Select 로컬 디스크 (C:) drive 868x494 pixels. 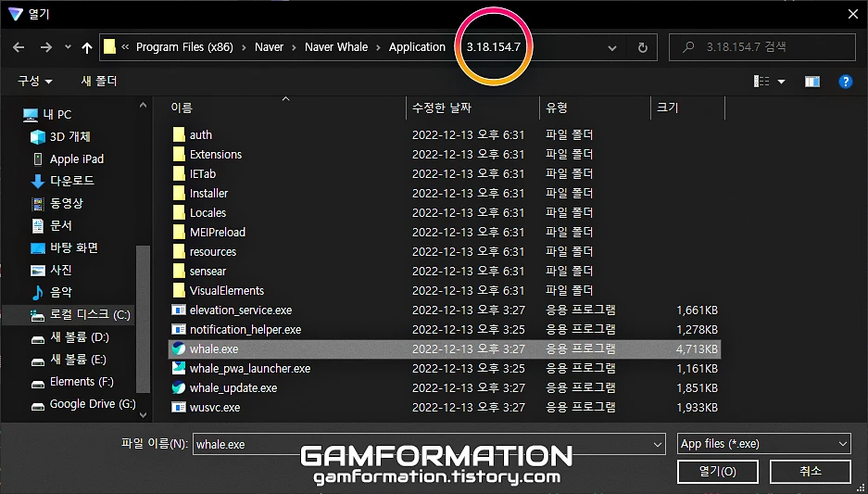pos(81,314)
